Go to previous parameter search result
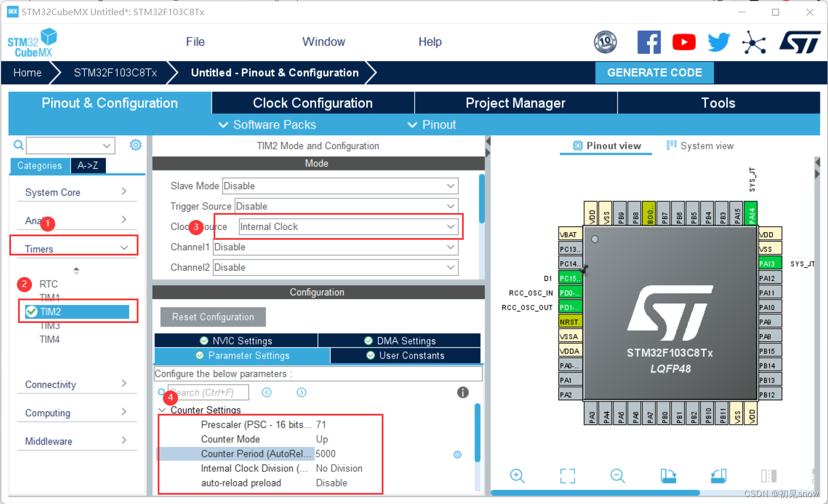Screen dimensions: 828x504 tap(266, 392)
